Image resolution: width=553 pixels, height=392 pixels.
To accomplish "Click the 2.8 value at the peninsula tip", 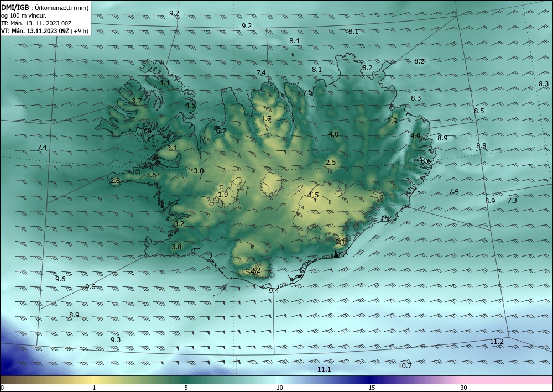I will [x=115, y=181].
